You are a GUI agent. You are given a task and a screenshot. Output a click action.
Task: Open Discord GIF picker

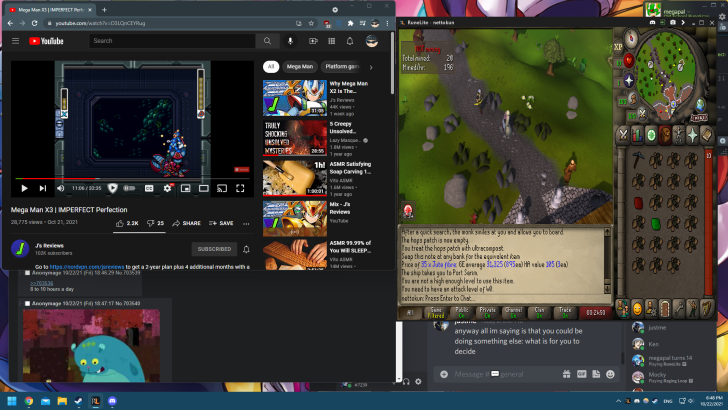581,374
